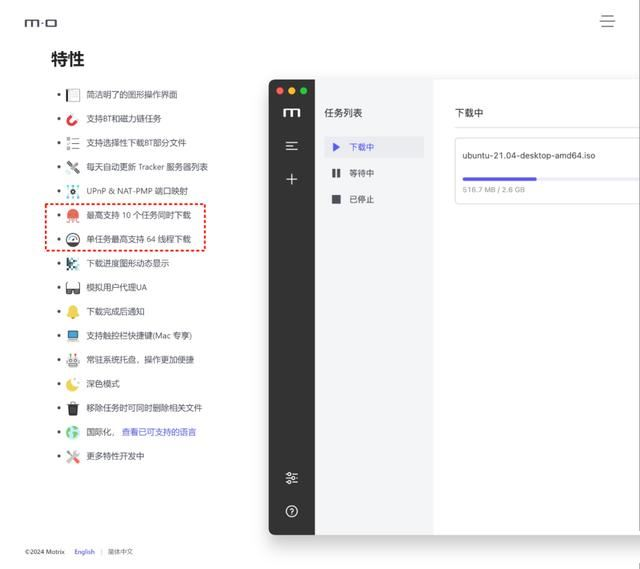Screen dimensions: 640x569
Task: Open preferences sliders icon in sidebar
Action: tap(291, 478)
